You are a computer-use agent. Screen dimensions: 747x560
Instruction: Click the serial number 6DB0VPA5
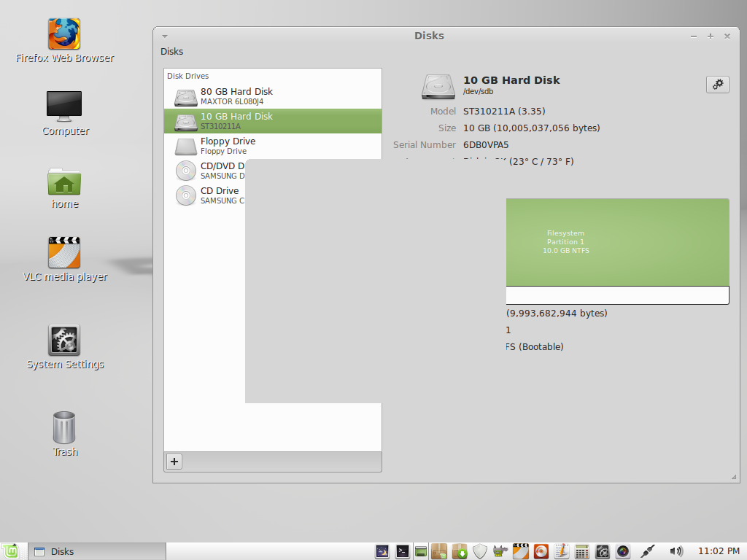point(486,145)
